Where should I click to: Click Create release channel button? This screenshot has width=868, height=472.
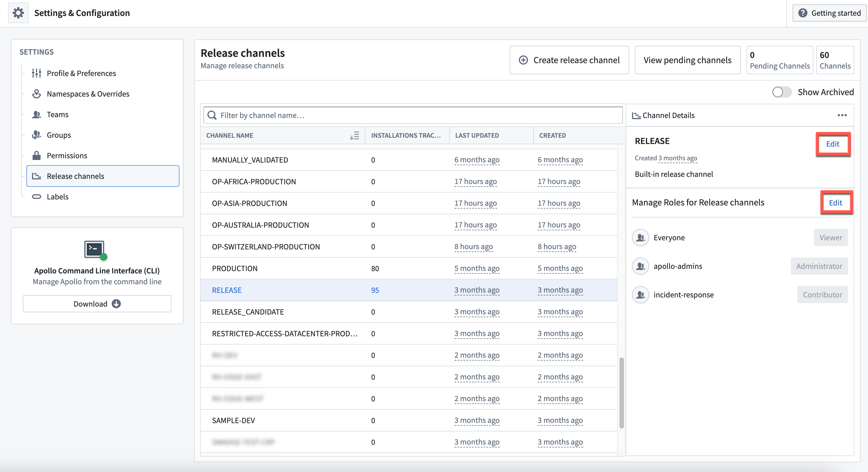pos(569,60)
